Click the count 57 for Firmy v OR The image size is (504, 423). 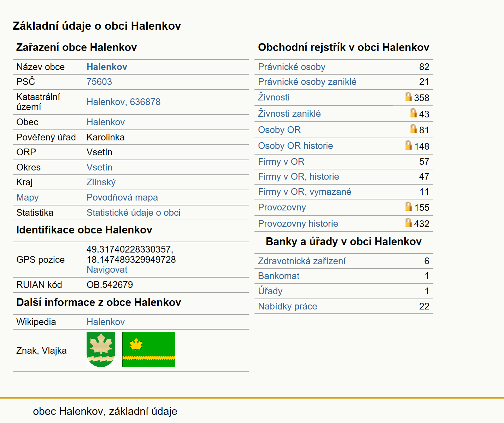click(x=424, y=162)
